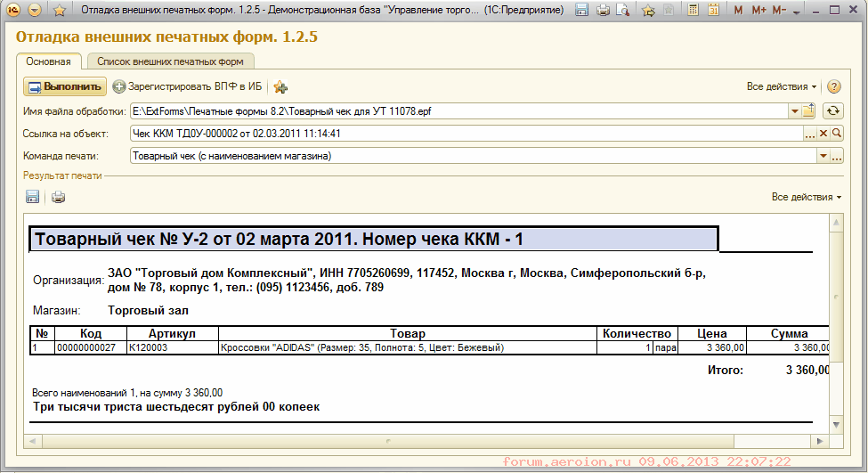Save the print result using diskette icon
This screenshot has height=473, width=868.
click(33, 197)
